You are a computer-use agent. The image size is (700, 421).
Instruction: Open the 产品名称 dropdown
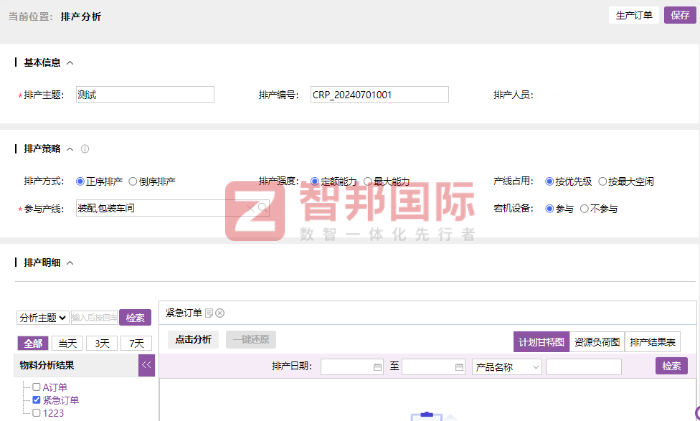click(x=506, y=367)
